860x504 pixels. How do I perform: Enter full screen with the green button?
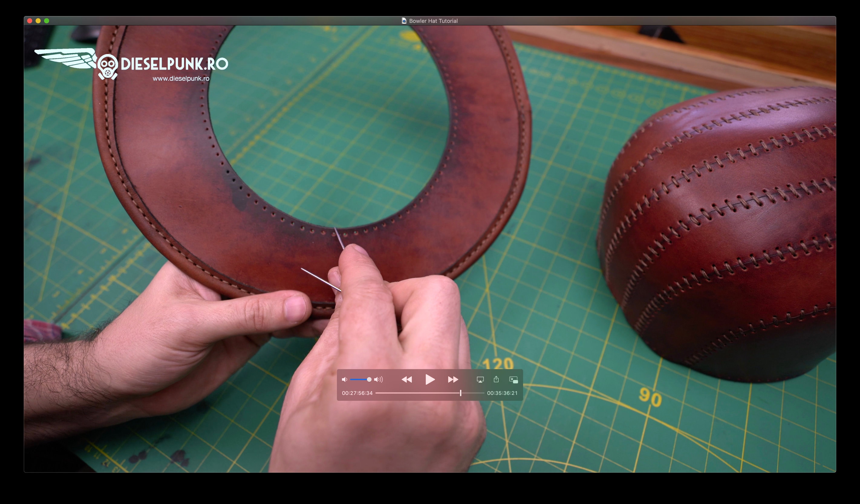coord(47,21)
